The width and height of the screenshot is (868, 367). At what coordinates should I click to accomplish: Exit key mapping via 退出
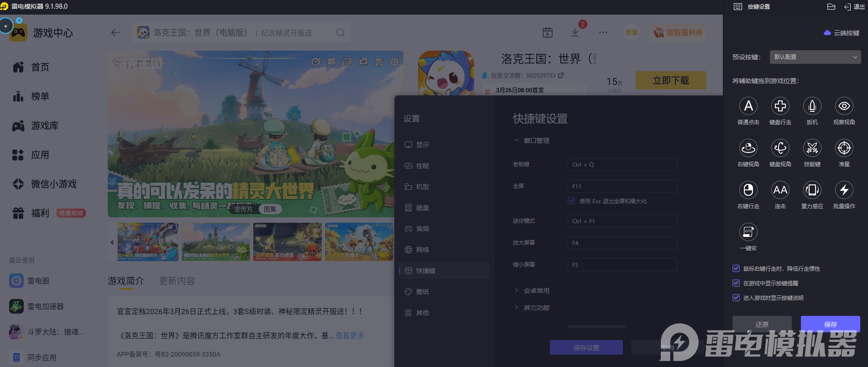(854, 7)
